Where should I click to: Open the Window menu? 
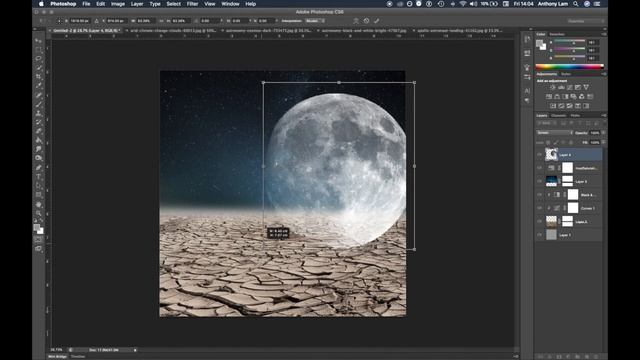point(230,4)
